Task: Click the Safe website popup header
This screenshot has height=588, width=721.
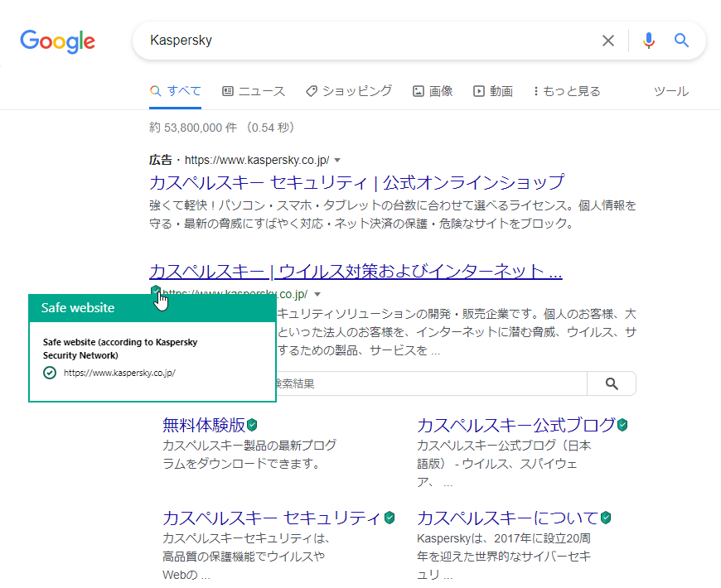Action: [152, 308]
